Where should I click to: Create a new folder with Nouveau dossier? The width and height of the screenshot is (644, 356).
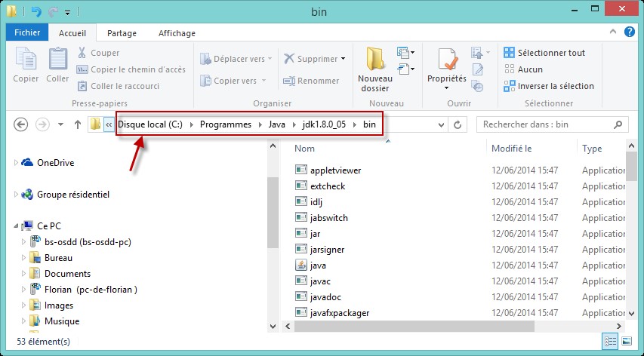tap(374, 69)
